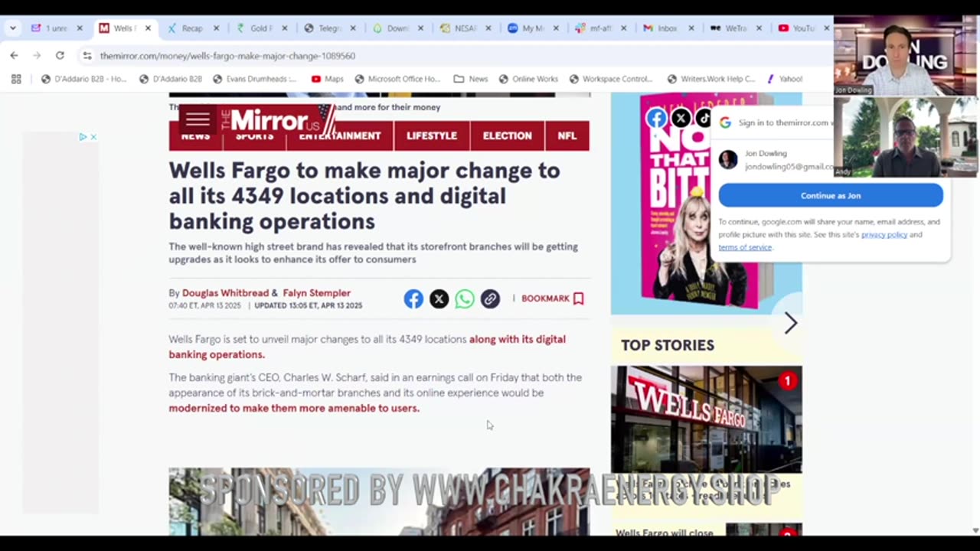Click the browser forward arrow

tap(37, 55)
